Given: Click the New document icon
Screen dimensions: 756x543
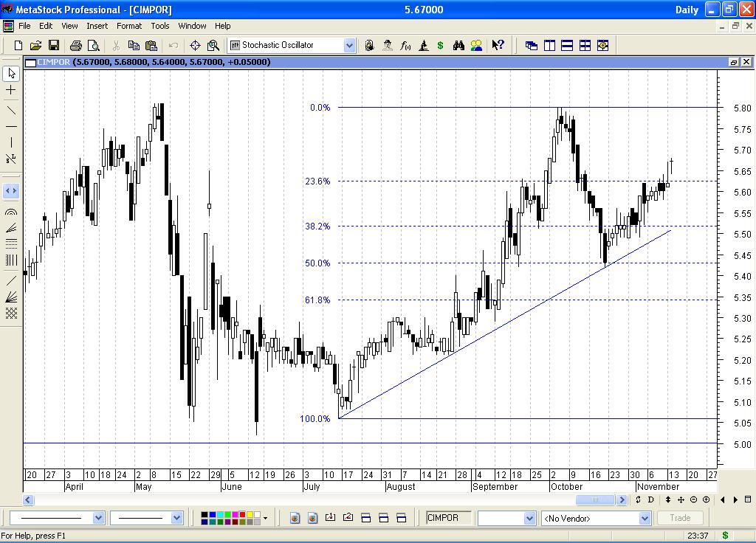Looking at the screenshot, I should 18,45.
